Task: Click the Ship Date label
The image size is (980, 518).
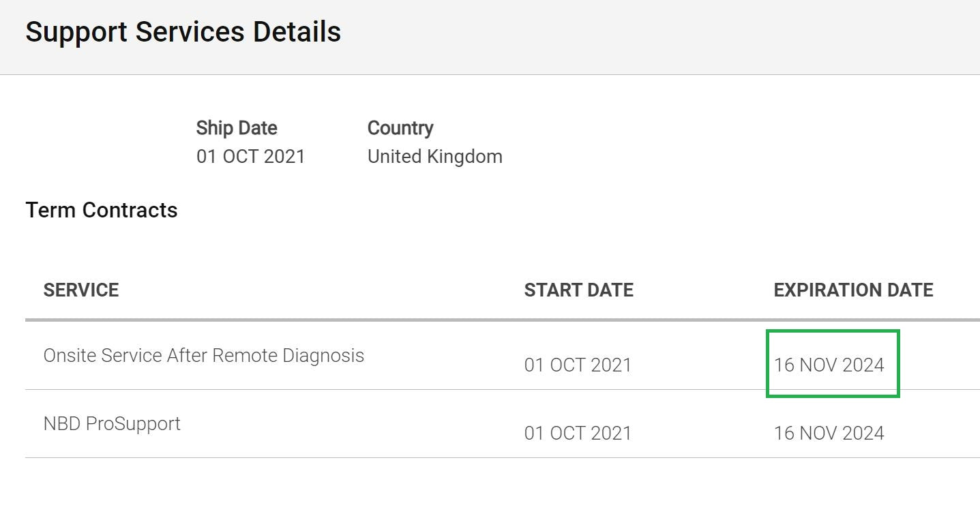Action: pos(237,128)
